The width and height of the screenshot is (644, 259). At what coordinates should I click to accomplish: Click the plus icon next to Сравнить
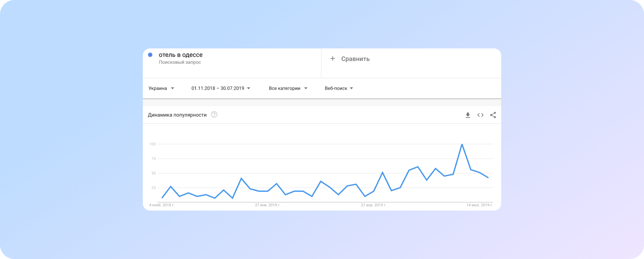pos(333,58)
